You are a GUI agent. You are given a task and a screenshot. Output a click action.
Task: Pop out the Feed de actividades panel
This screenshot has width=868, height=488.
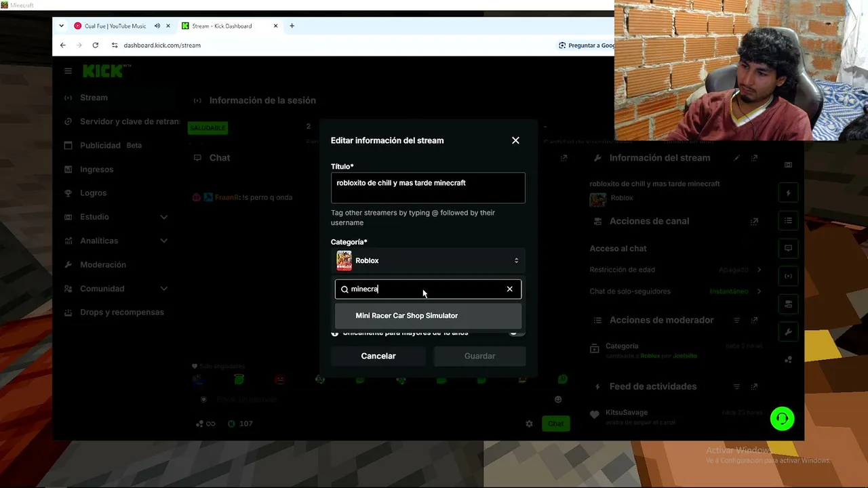click(x=755, y=386)
